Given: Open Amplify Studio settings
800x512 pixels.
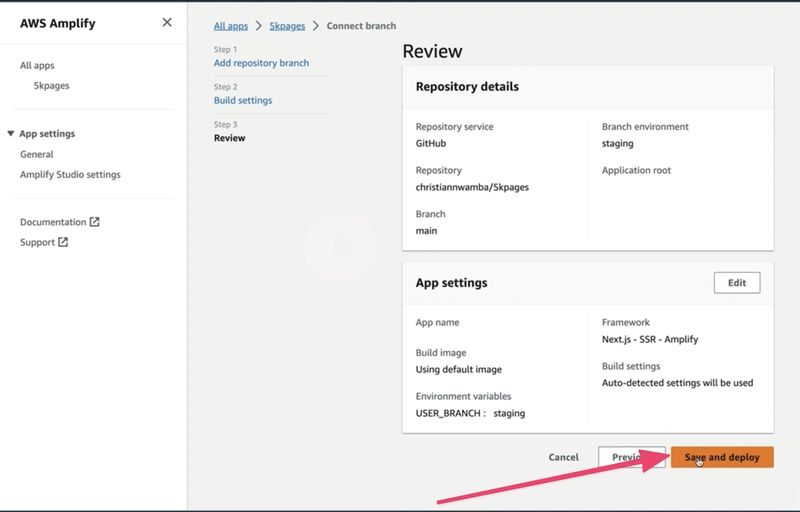Looking at the screenshot, I should (70, 174).
